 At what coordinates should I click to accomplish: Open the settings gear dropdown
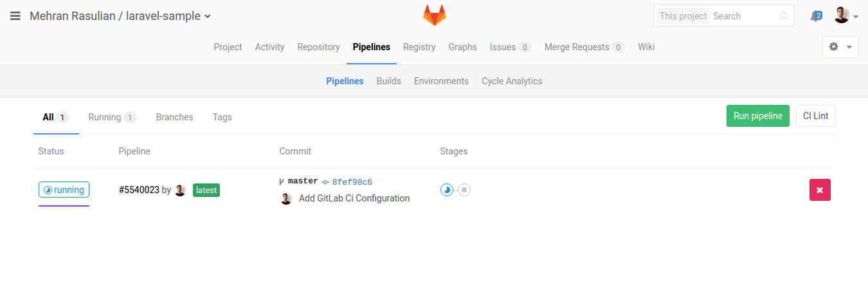(x=840, y=47)
